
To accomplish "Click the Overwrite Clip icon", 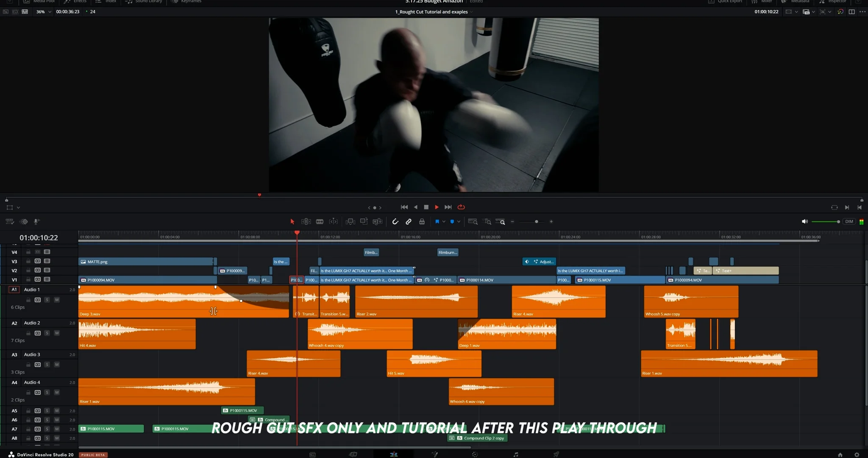I will tap(364, 221).
